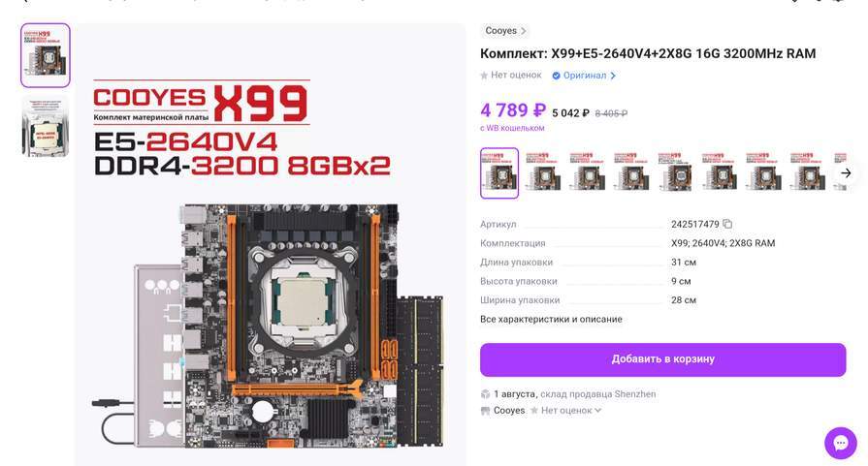868x466 pixels.
Task: Add the item with Добавить в корзину
Action: click(x=662, y=359)
